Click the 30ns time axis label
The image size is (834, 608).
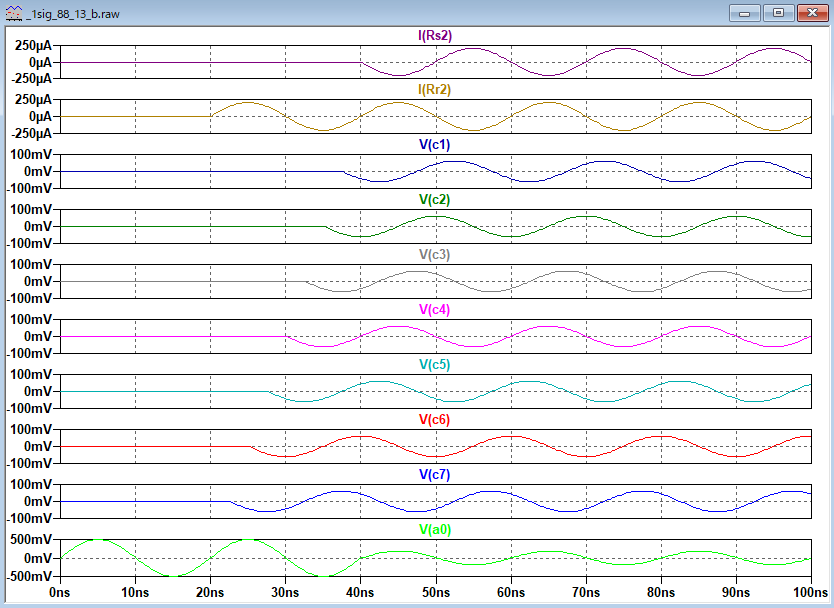(x=285, y=593)
